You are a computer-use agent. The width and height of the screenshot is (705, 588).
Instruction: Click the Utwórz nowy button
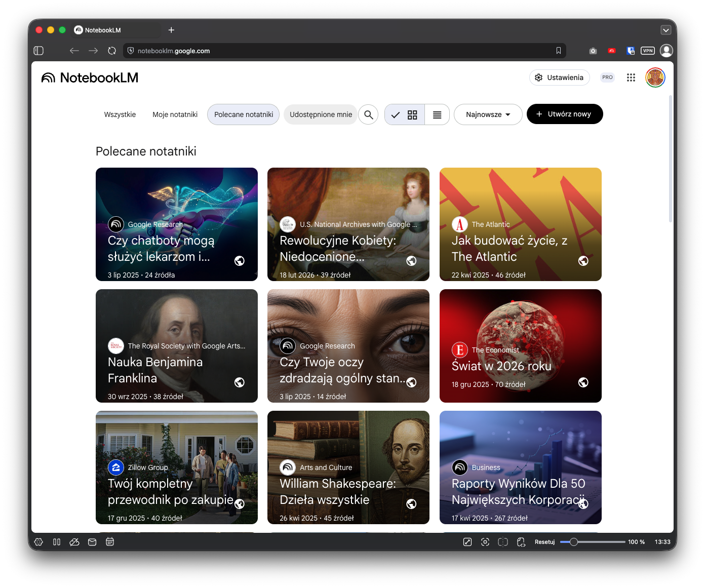tap(565, 114)
